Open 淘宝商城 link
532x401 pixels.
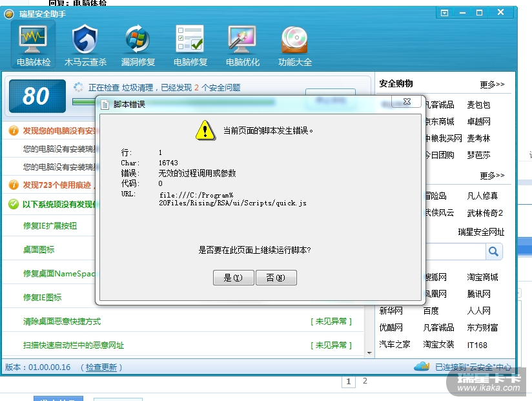point(482,277)
